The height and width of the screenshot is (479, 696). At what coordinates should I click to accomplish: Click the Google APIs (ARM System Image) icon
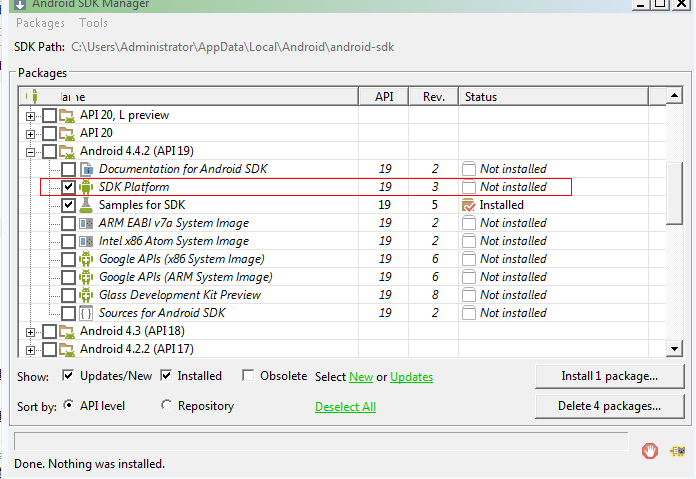coord(86,277)
